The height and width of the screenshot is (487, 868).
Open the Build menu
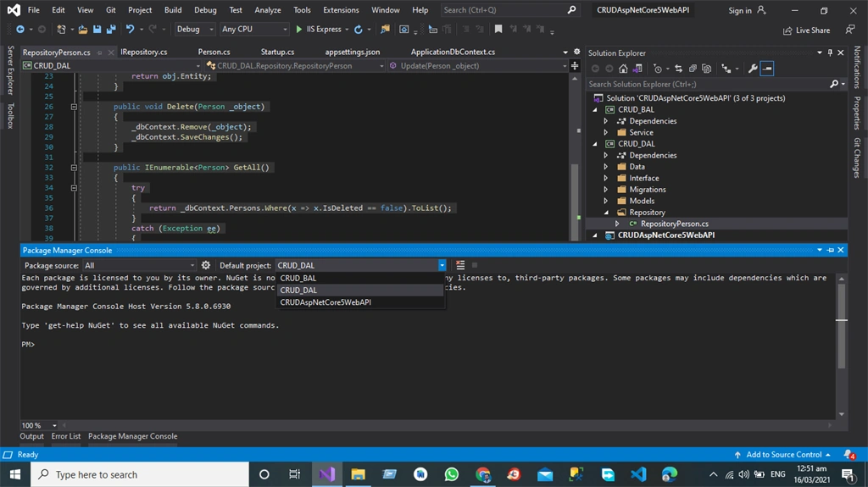coord(173,10)
